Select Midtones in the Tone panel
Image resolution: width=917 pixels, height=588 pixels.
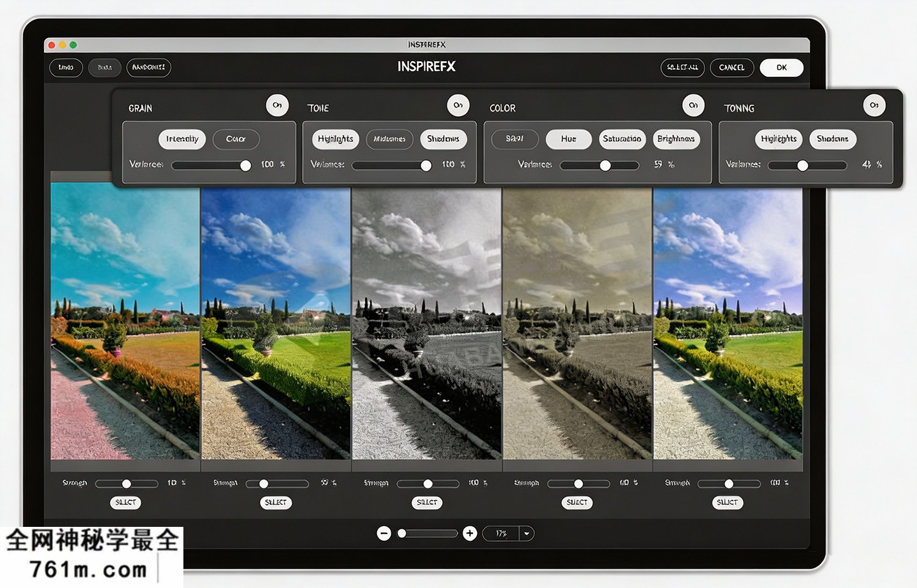pos(389,139)
